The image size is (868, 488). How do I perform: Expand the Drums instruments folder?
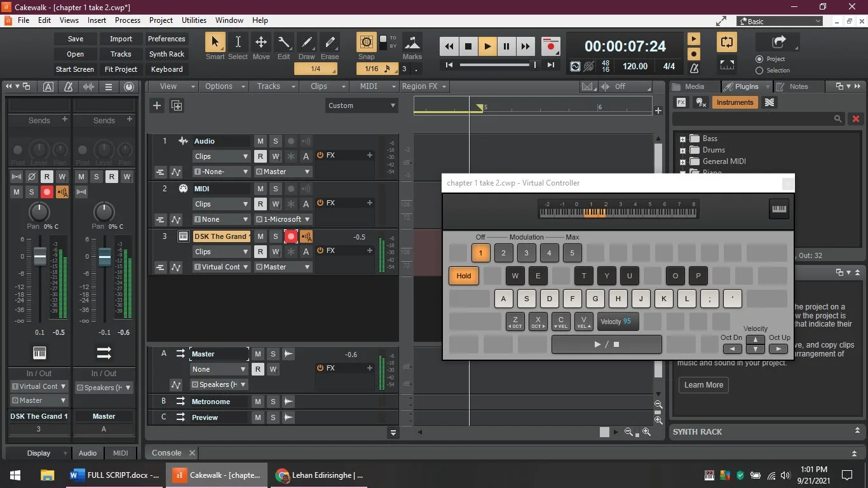(682, 151)
